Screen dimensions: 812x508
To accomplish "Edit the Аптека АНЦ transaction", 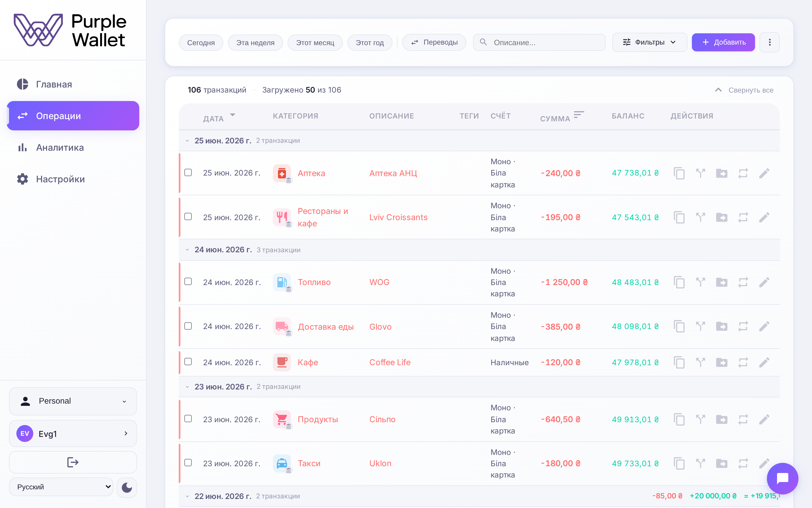I will (x=764, y=173).
